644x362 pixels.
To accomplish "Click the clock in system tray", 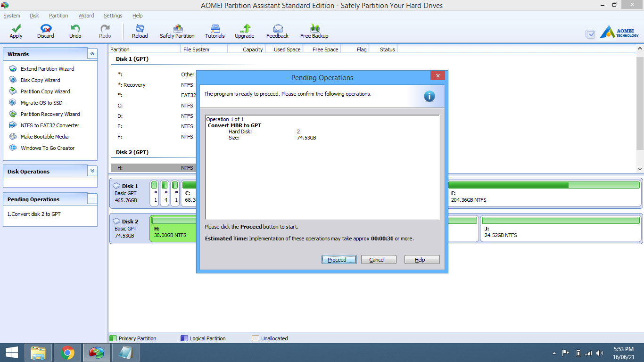I will point(623,353).
